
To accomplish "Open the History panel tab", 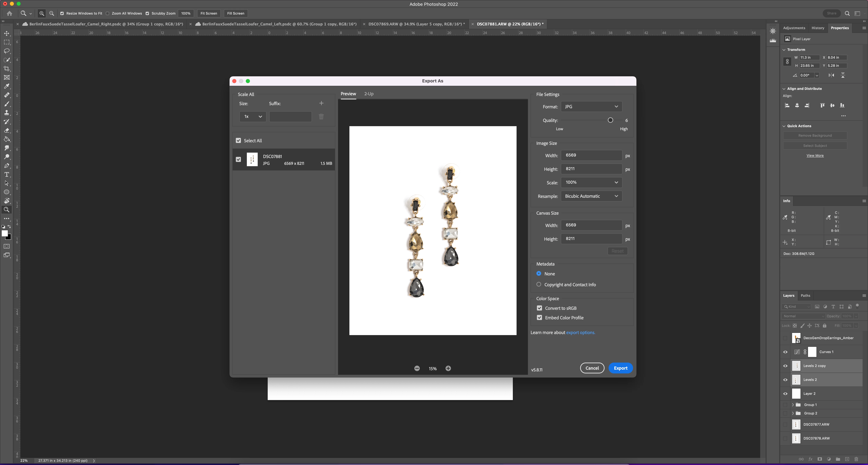I will coord(818,28).
